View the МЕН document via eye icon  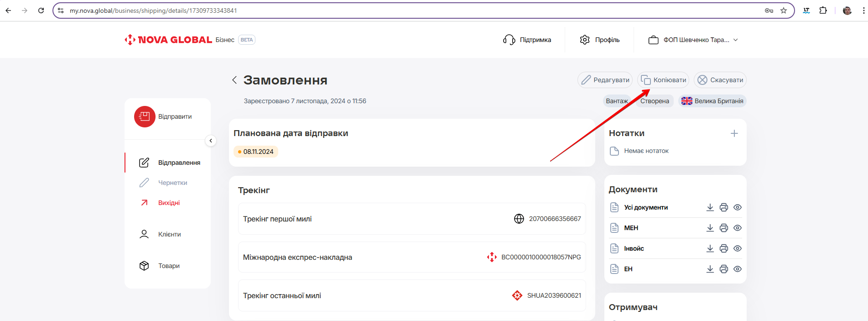coord(737,228)
